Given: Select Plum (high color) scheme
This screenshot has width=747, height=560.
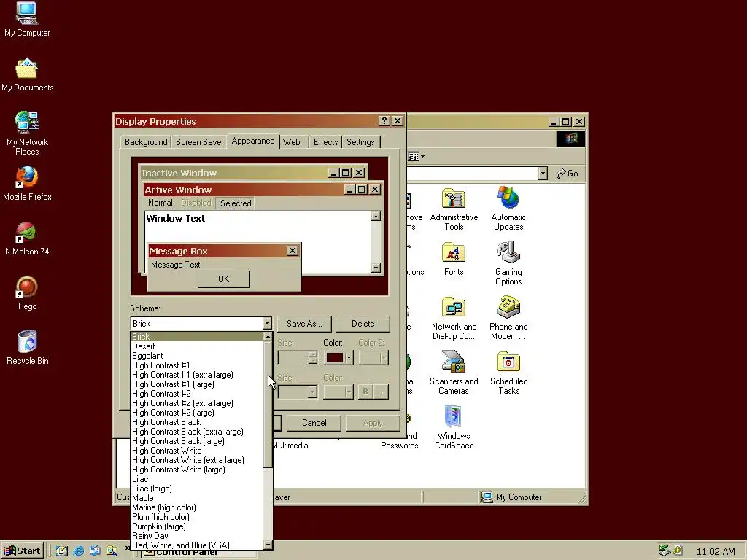Looking at the screenshot, I should point(197,517).
